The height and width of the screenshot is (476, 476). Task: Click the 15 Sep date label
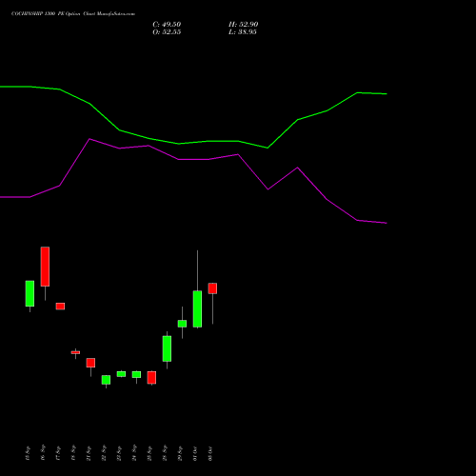click(28, 453)
